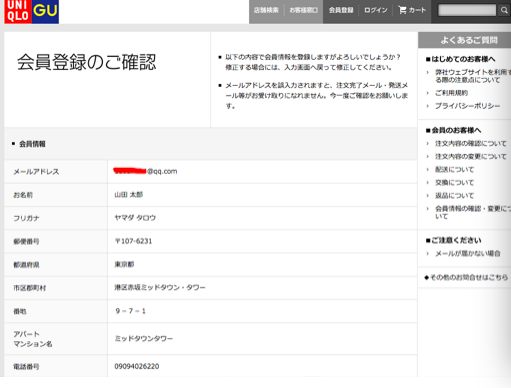Click the 会員のお客様へ sidebar heading

pyautogui.click(x=453, y=130)
